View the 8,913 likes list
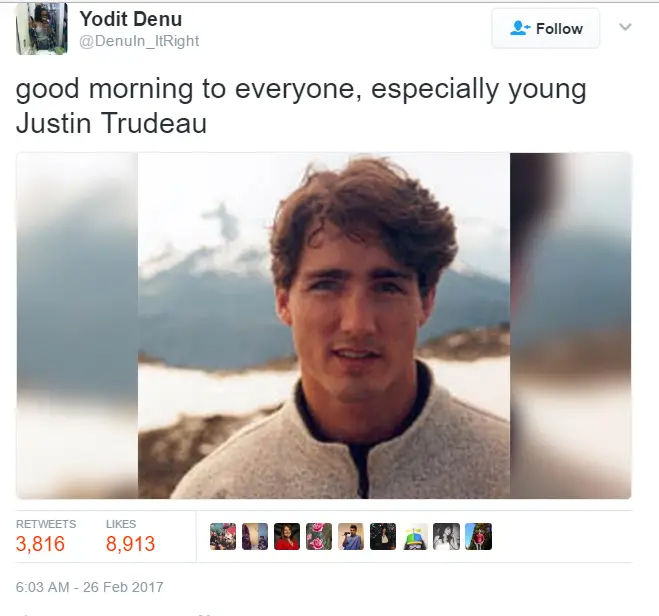659x616 pixels. pyautogui.click(x=130, y=536)
